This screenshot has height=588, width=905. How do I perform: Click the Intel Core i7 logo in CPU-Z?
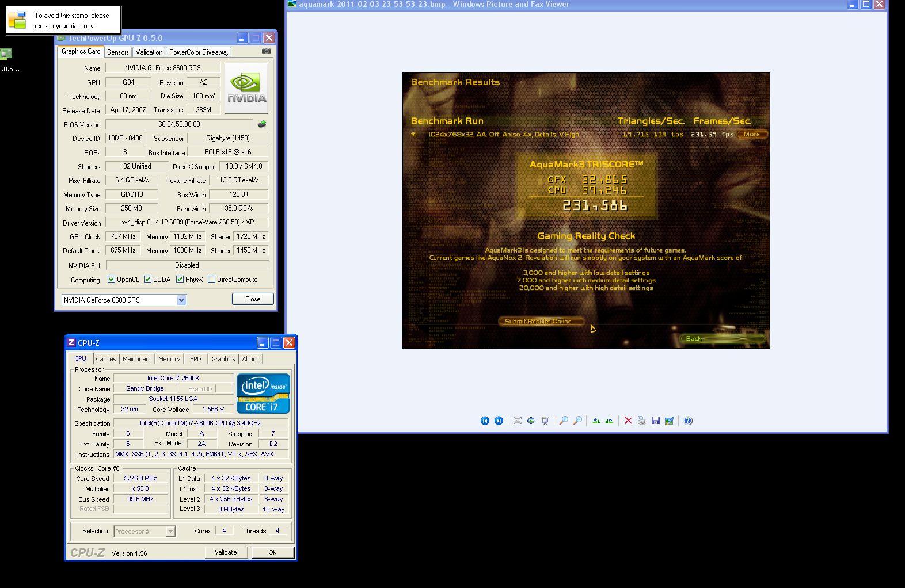click(x=264, y=394)
